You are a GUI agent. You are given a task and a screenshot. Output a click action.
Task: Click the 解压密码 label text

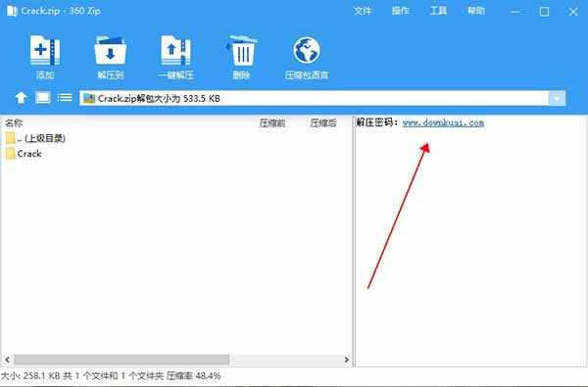click(x=376, y=122)
